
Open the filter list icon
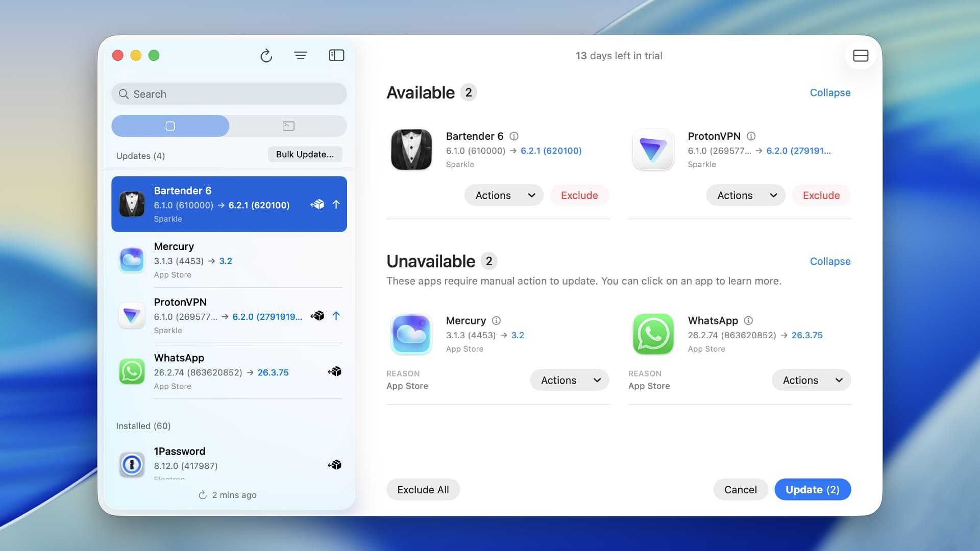[301, 56]
